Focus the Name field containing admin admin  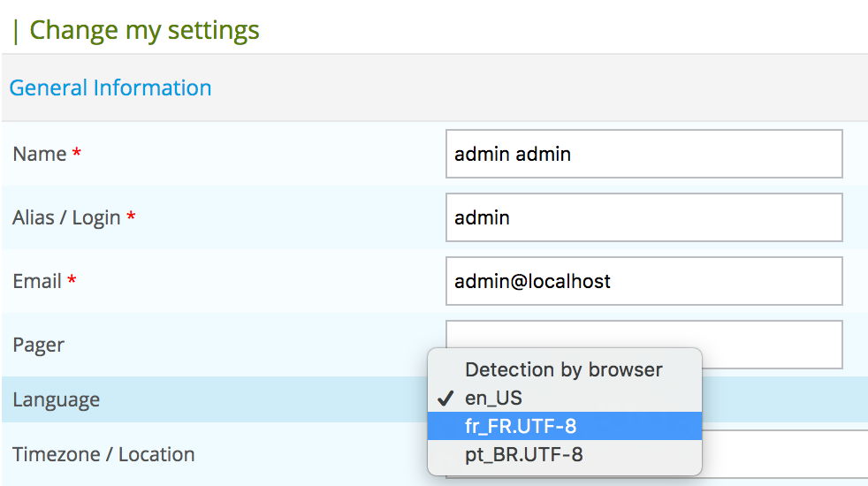[643, 154]
